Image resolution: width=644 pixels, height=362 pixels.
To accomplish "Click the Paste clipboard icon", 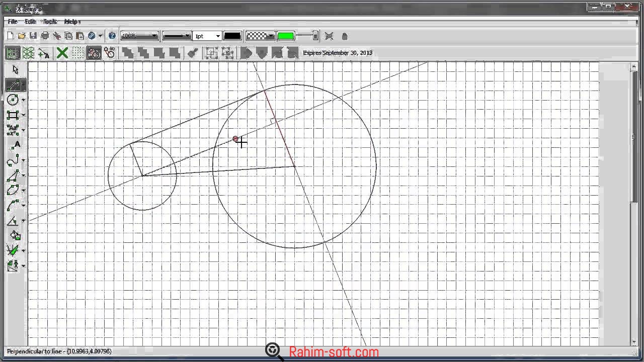I will [79, 36].
